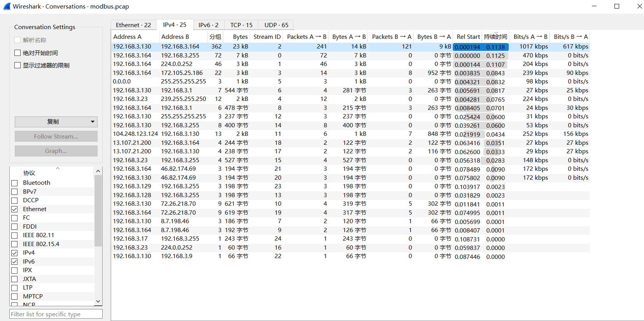Sort by Stream ID column header
The image size is (644, 321).
(267, 36)
